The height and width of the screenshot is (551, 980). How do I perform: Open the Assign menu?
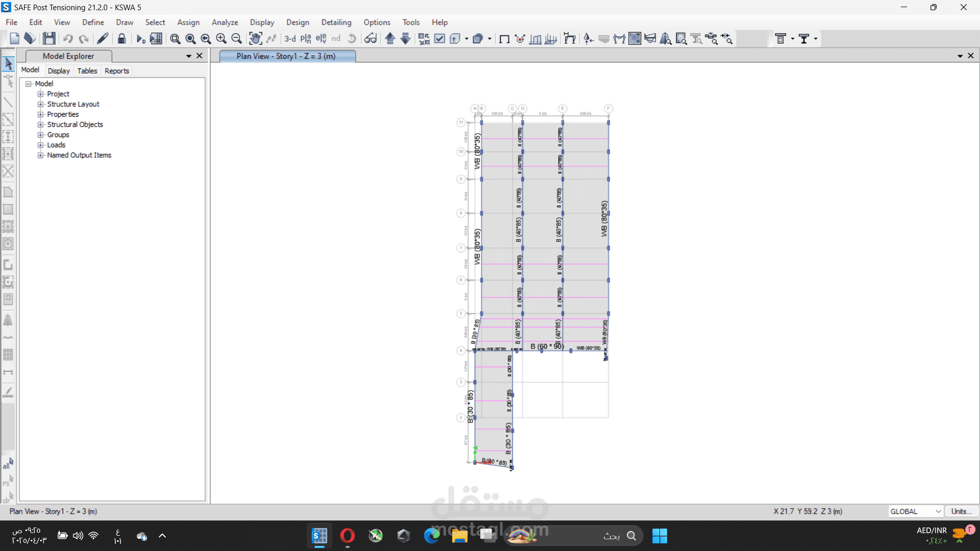coord(188,22)
